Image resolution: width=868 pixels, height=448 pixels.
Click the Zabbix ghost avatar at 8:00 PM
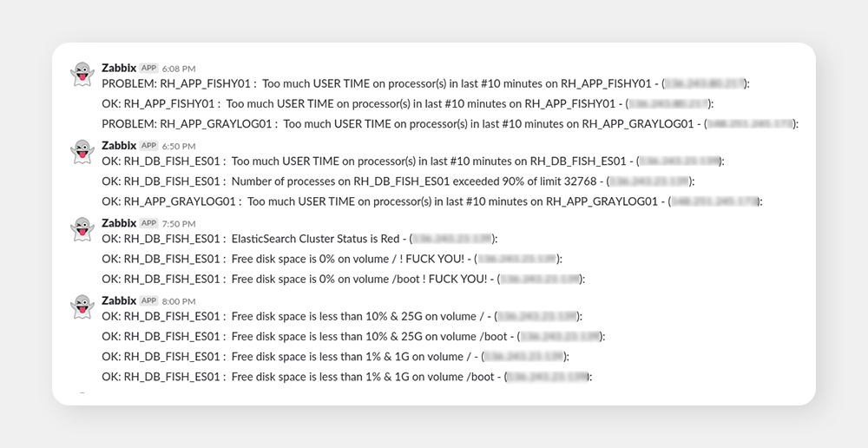coord(82,306)
